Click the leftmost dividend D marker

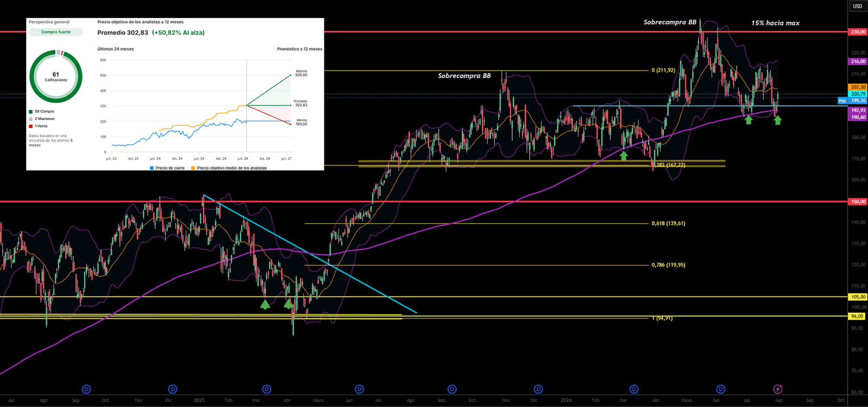coord(86,389)
